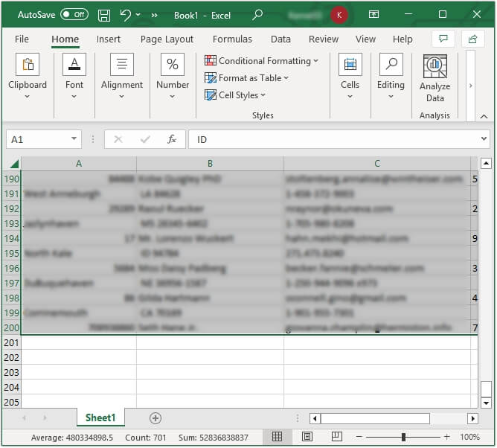The width and height of the screenshot is (497, 448).
Task: Open the Clipboard paste group
Action: [28, 76]
